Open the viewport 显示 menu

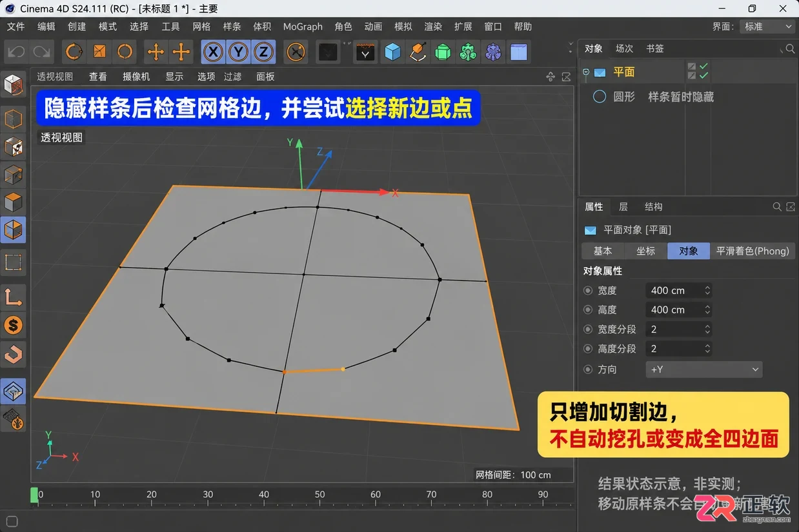click(174, 76)
